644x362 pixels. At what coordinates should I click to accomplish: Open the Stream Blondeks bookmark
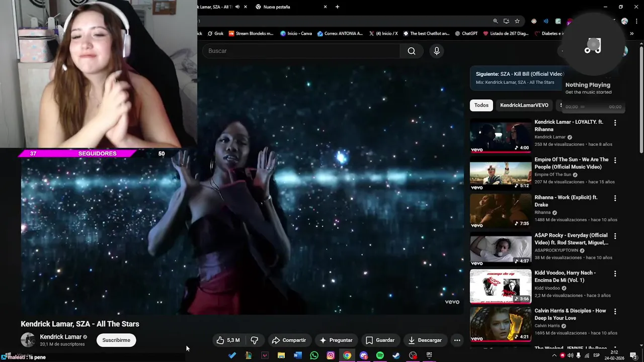(251, 34)
